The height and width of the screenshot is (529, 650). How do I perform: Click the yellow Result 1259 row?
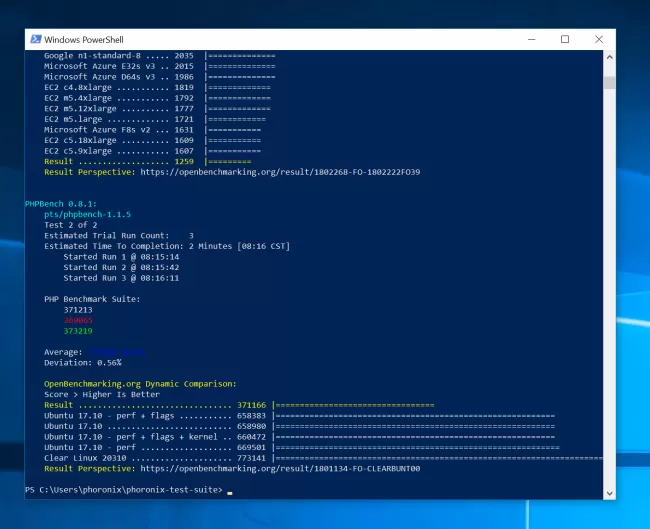click(x=148, y=161)
